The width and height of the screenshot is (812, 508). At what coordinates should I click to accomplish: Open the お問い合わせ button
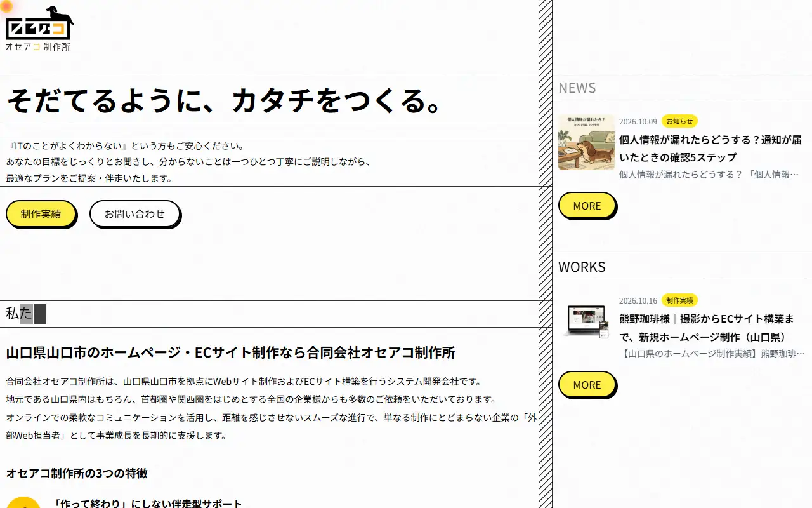[134, 214]
